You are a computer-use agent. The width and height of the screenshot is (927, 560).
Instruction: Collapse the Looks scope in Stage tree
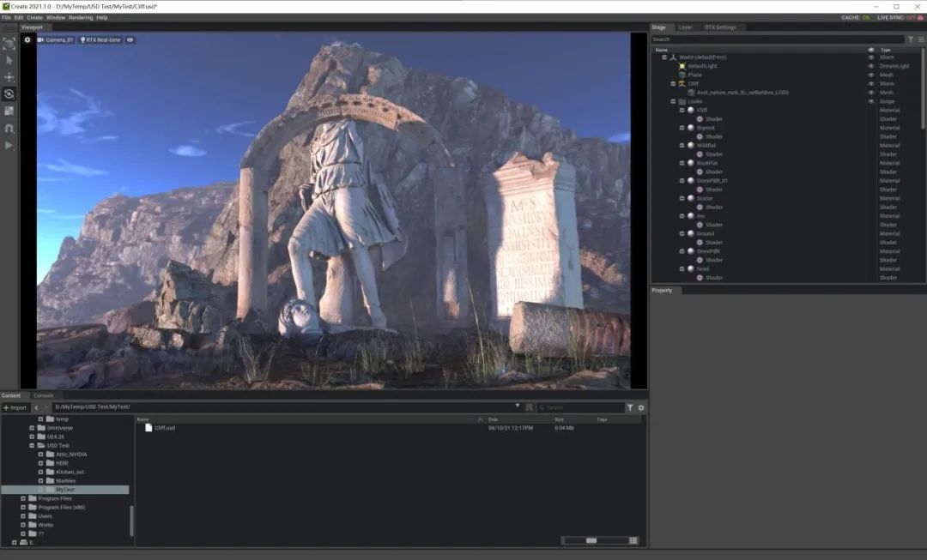click(674, 101)
